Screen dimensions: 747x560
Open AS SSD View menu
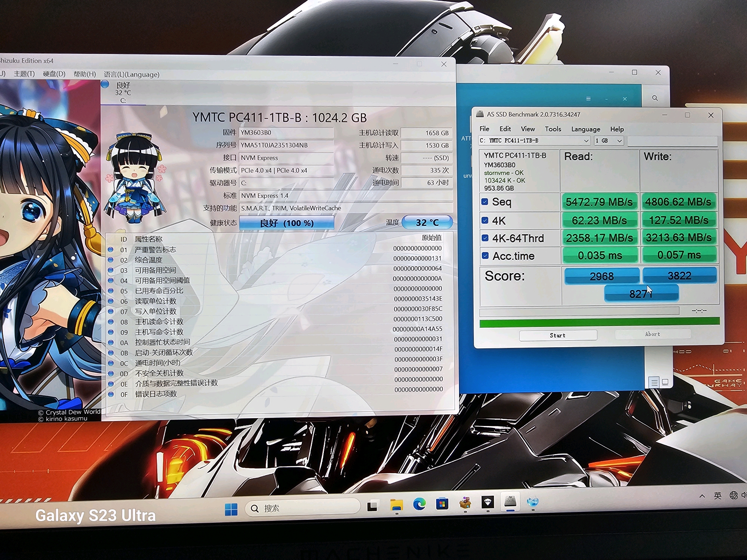pos(528,129)
